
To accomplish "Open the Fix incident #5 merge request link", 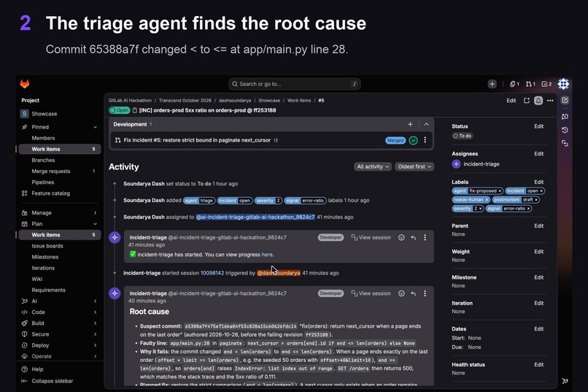I will click(197, 140).
